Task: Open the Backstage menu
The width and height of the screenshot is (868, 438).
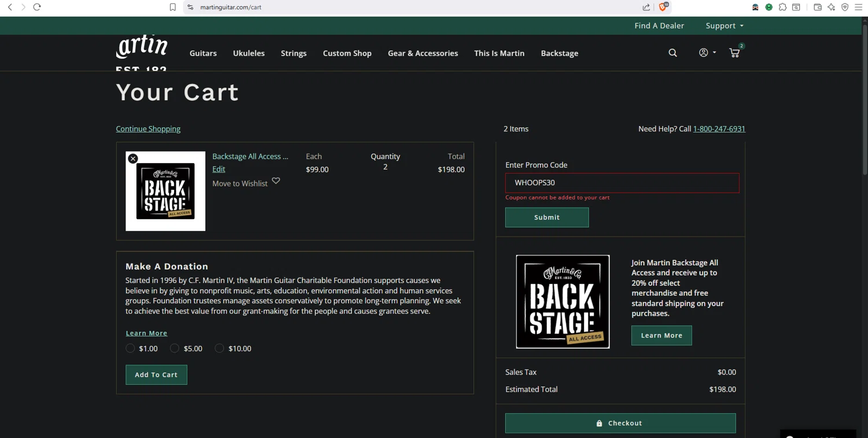Action: point(560,53)
